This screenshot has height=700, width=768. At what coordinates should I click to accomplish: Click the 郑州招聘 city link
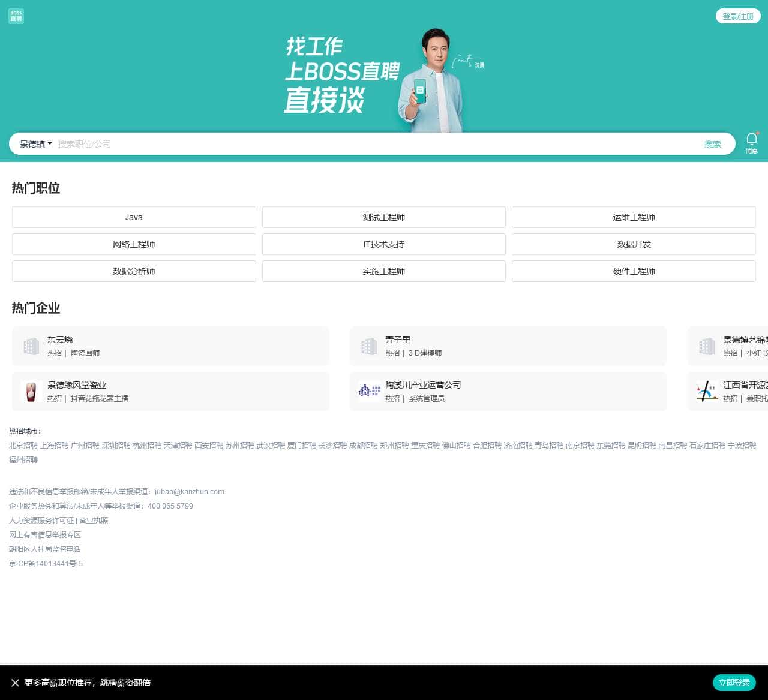[x=395, y=446]
